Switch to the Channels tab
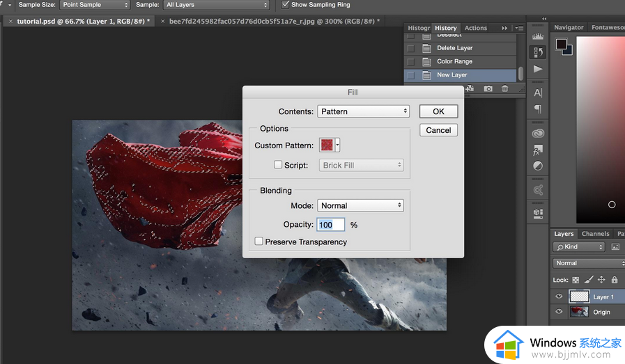The height and width of the screenshot is (364, 625). pos(595,234)
